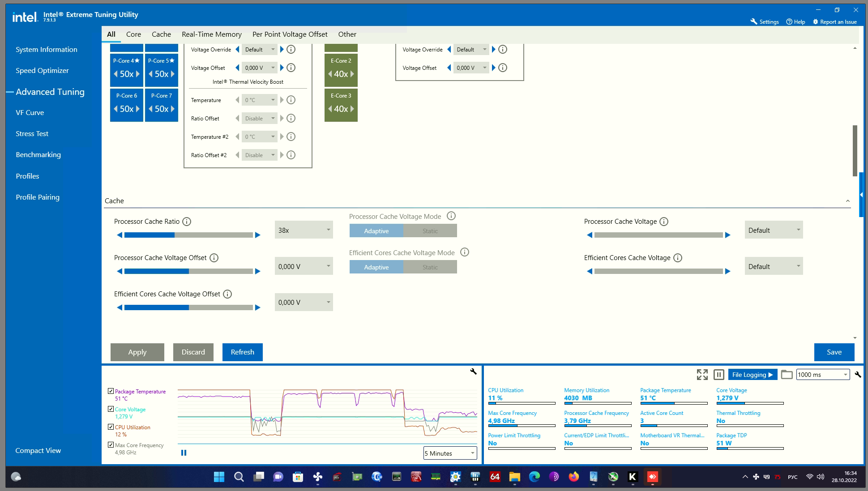Pause monitoring with the pause icon
Viewport: 868px width, 491px height.
[718, 375]
